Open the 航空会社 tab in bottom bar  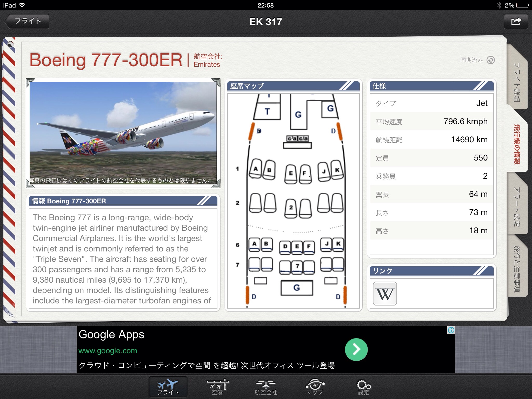266,387
